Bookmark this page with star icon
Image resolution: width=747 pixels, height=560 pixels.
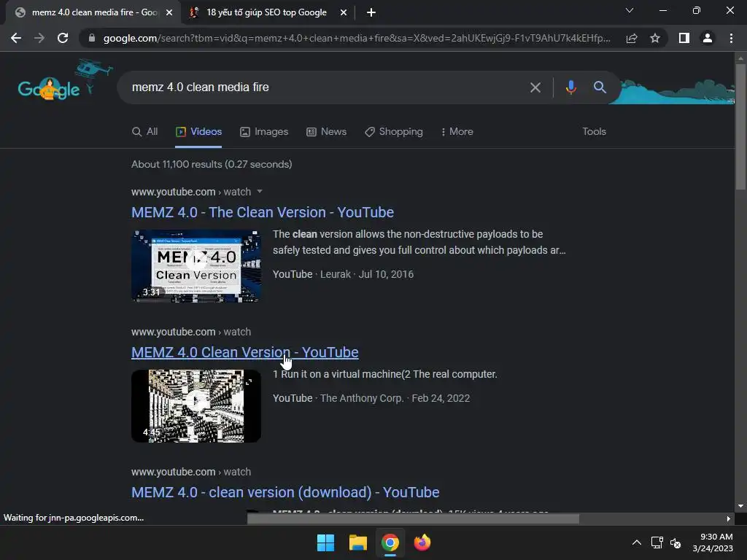(x=655, y=38)
